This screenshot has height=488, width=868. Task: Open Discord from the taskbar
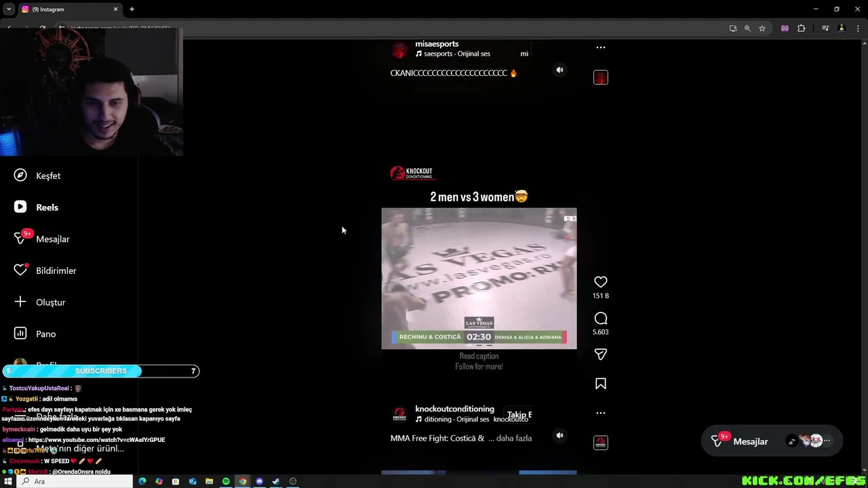[x=259, y=481]
